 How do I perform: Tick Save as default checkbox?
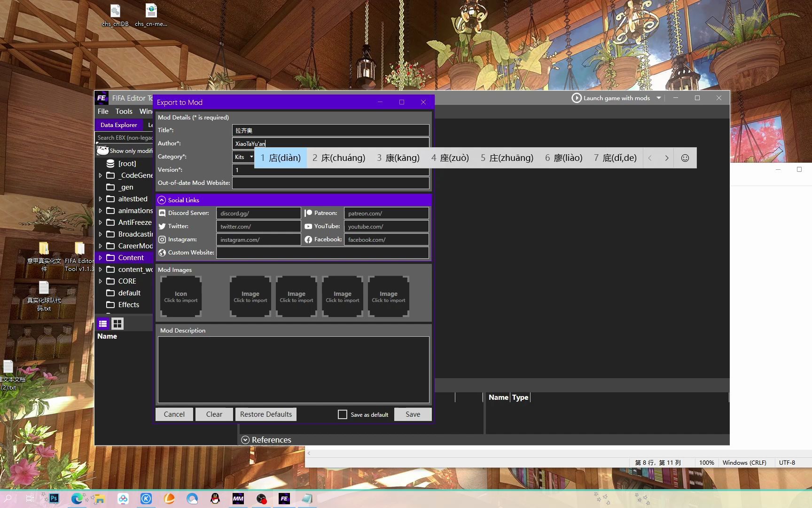[343, 414]
